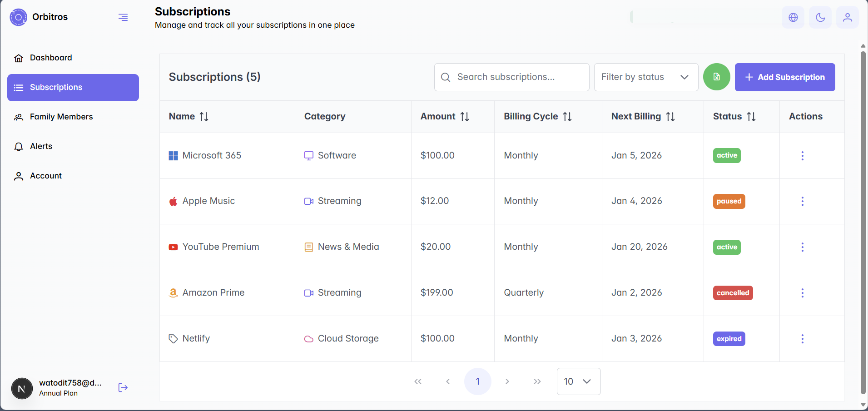Collapse the sidebar with hamburger icon
The image size is (868, 411).
pyautogui.click(x=123, y=17)
